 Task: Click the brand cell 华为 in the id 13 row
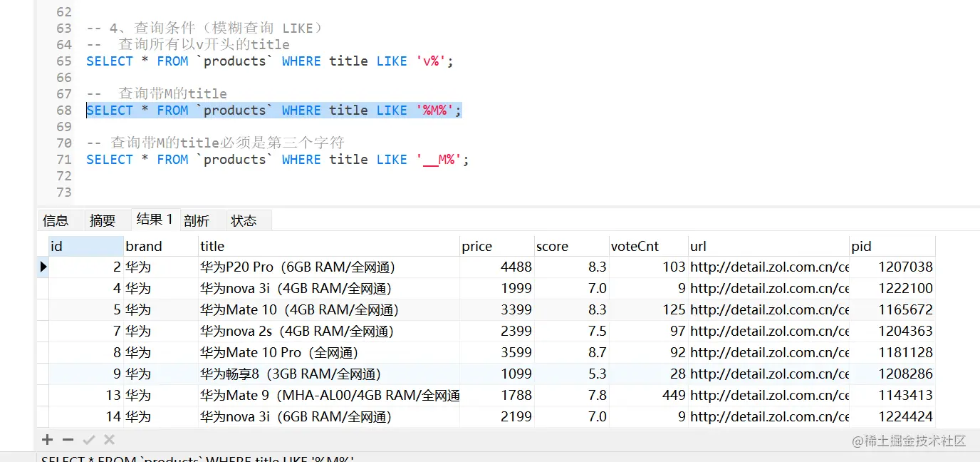[161, 396]
